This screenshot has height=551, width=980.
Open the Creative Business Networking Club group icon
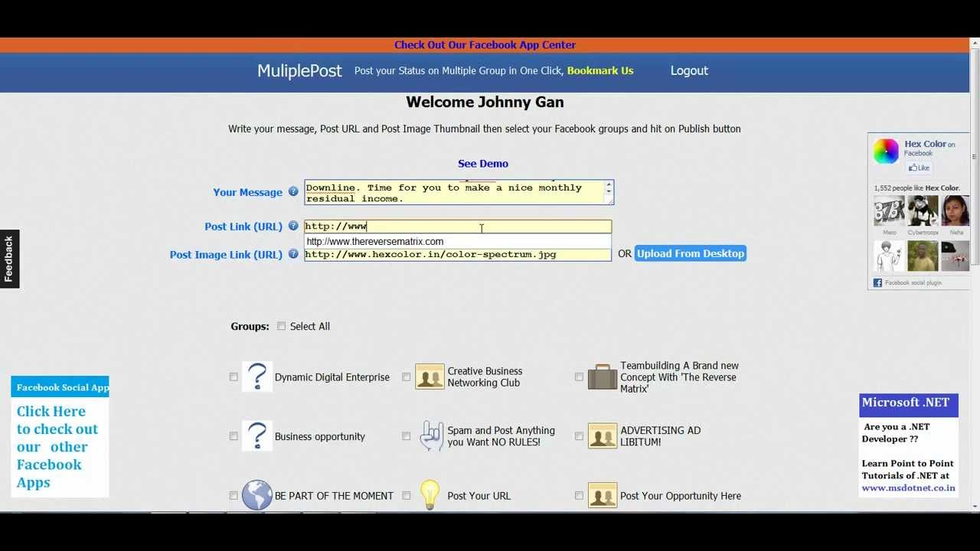click(430, 377)
